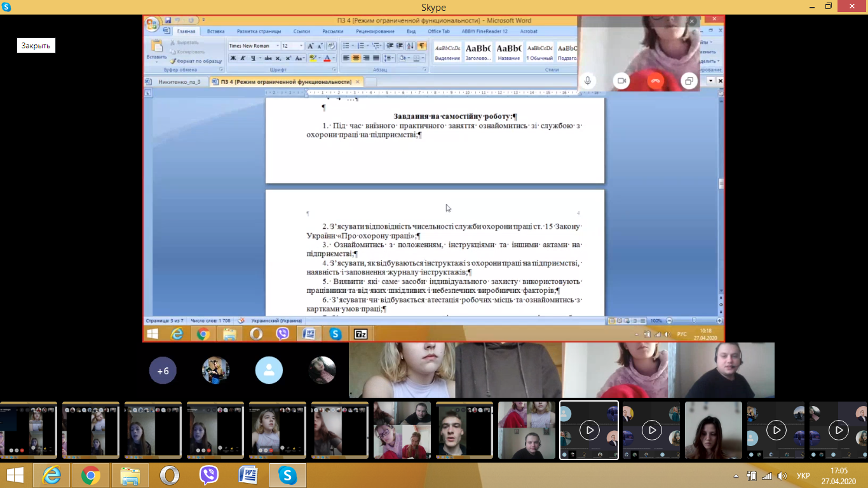Mute the microphone in call controls
868x488 pixels.
pos(588,81)
